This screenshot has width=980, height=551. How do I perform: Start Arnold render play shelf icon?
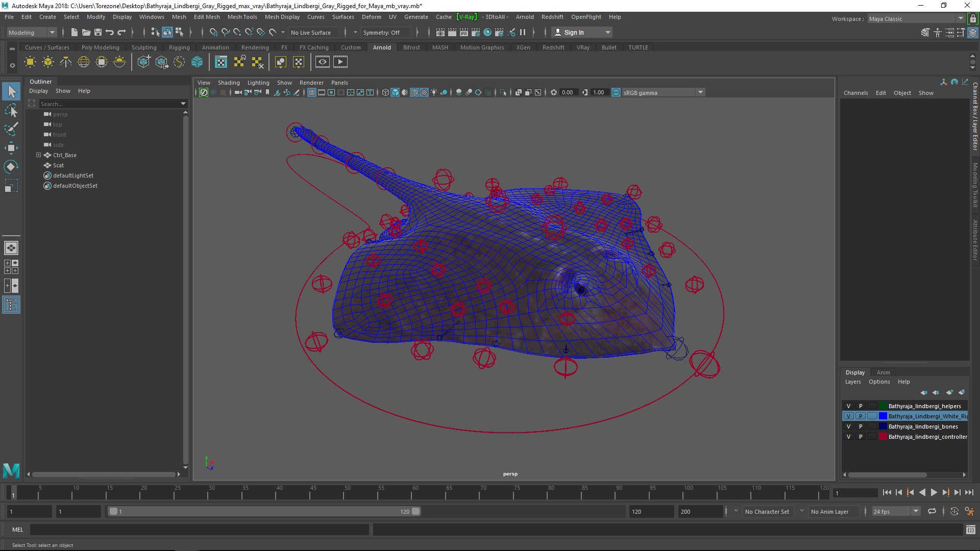pos(340,62)
